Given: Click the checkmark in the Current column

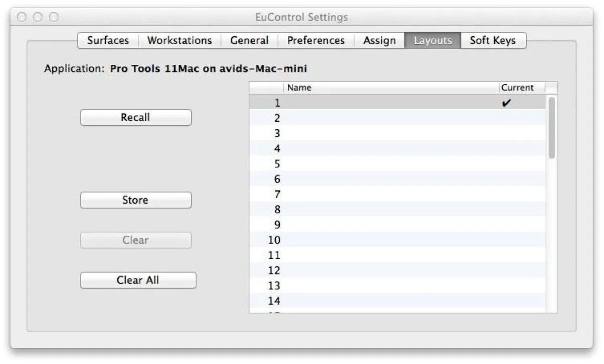Looking at the screenshot, I should [x=507, y=103].
